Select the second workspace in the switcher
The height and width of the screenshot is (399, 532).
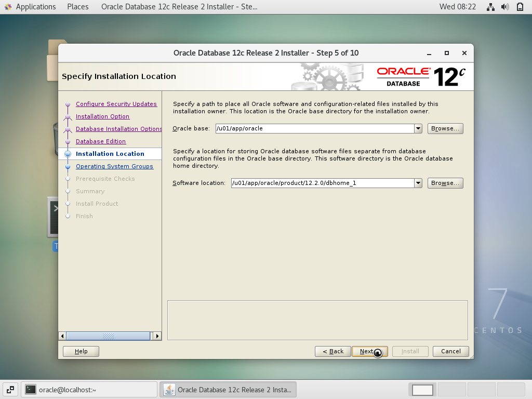[452, 390]
